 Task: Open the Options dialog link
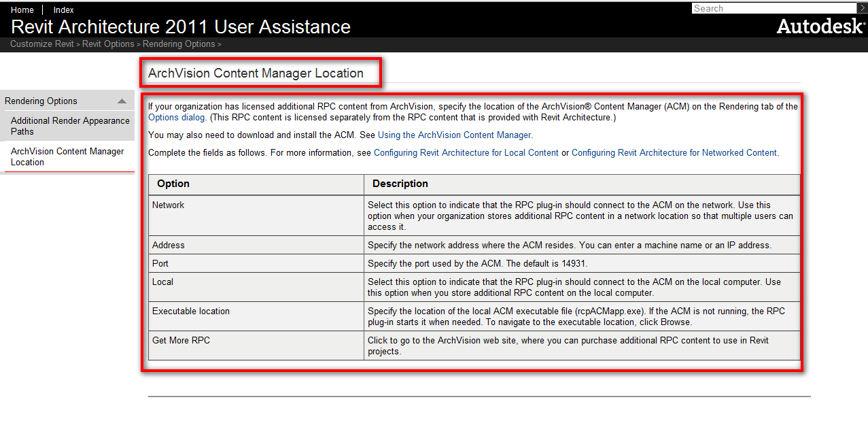pos(176,118)
